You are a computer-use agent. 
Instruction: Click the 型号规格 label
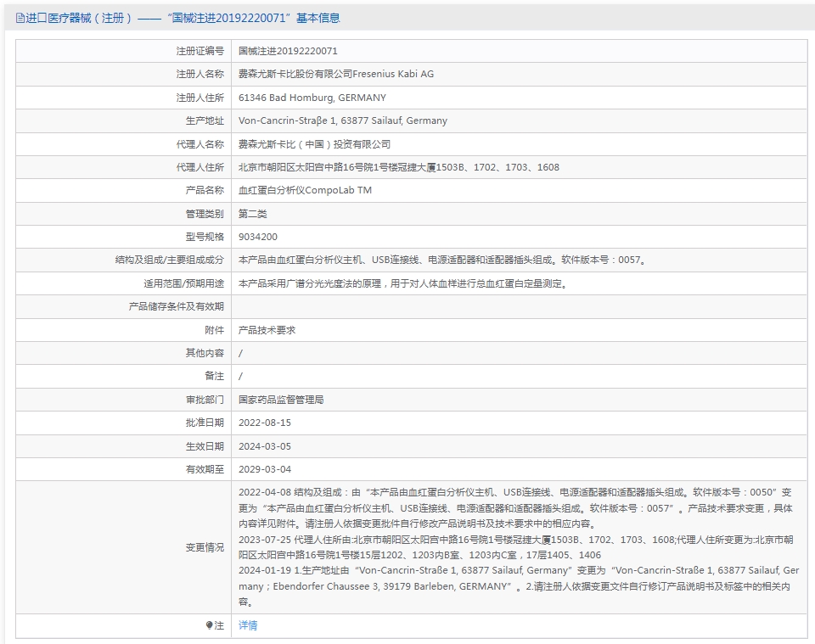tap(205, 237)
